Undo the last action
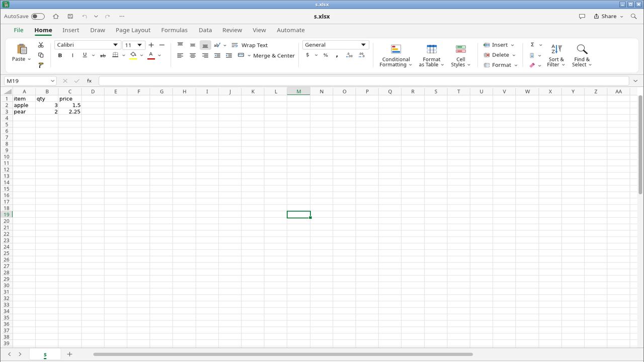 click(85, 17)
